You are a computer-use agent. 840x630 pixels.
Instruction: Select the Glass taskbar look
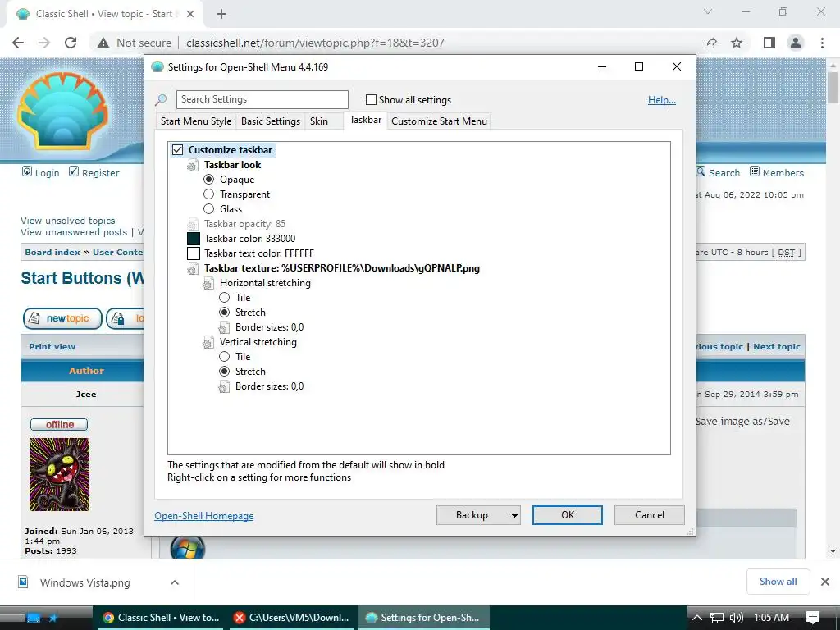pos(209,209)
